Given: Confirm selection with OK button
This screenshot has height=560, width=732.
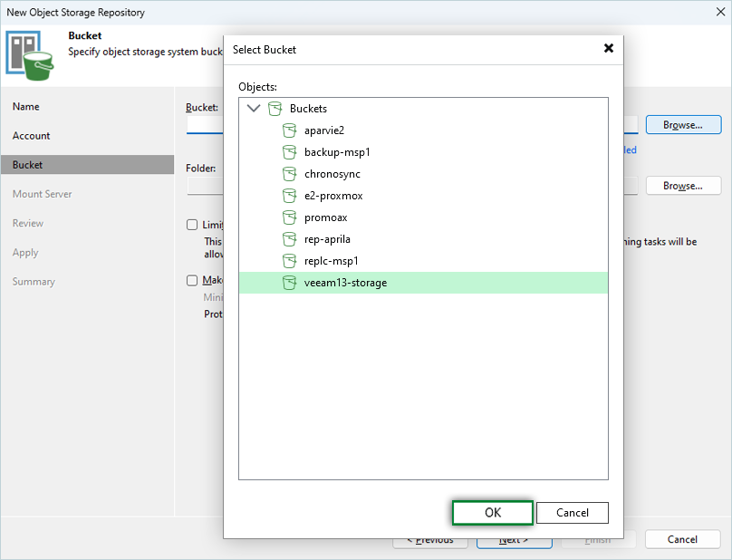Looking at the screenshot, I should click(x=492, y=513).
